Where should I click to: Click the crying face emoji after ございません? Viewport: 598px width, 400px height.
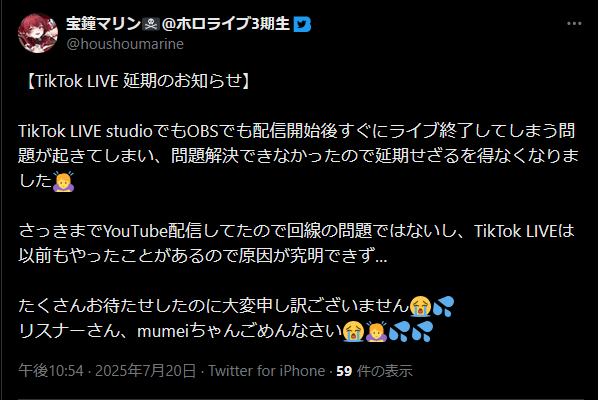click(420, 306)
